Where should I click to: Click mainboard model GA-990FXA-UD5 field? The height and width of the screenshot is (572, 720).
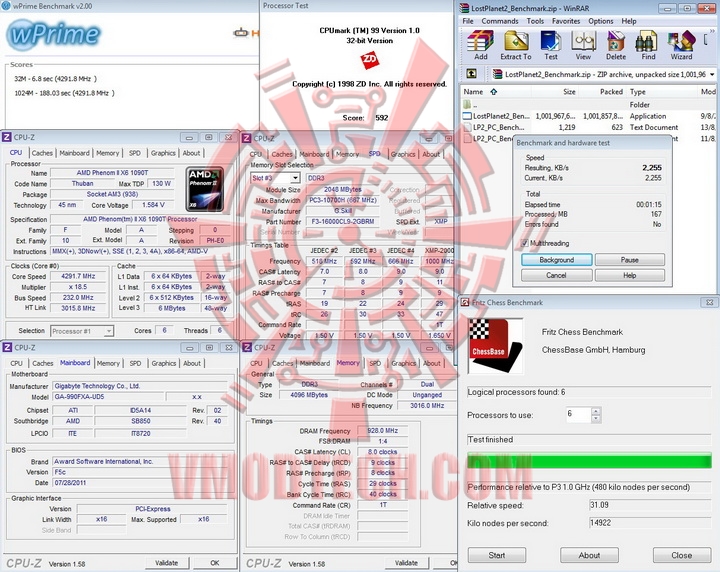point(107,397)
